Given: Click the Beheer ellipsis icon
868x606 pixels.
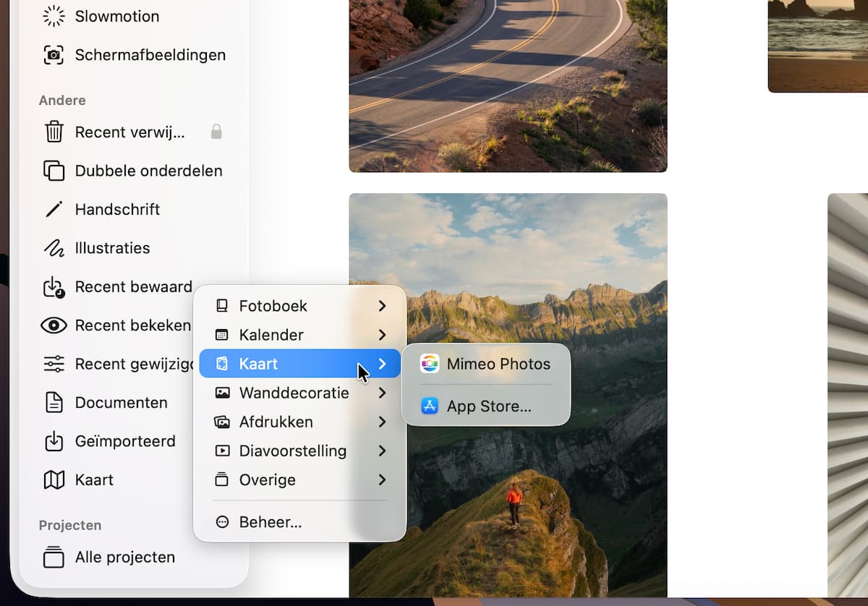Looking at the screenshot, I should coord(222,522).
